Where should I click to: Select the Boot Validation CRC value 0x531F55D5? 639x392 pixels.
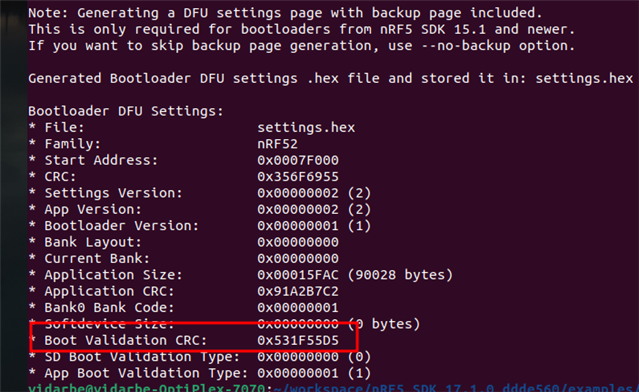(x=298, y=340)
